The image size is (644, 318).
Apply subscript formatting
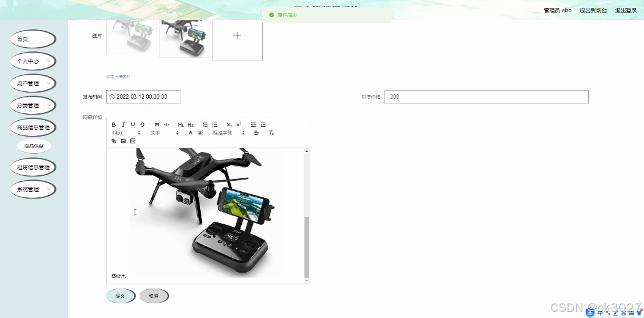click(229, 124)
